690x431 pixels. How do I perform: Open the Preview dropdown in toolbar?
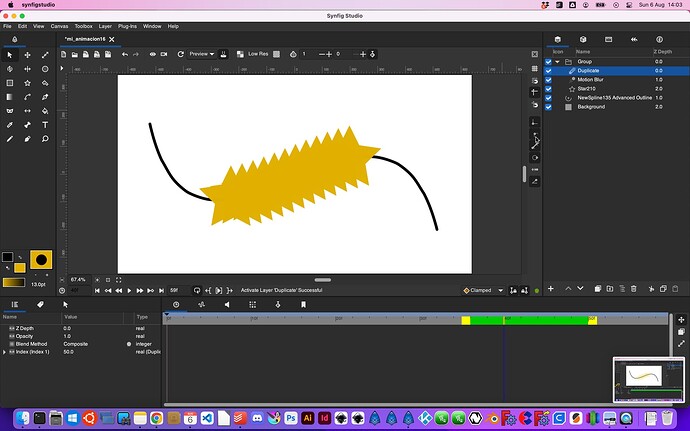tap(202, 54)
